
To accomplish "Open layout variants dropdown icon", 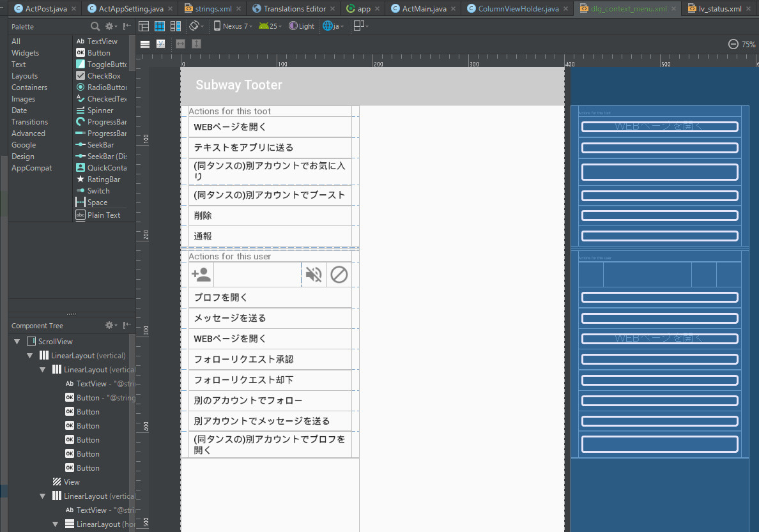I will pos(360,26).
